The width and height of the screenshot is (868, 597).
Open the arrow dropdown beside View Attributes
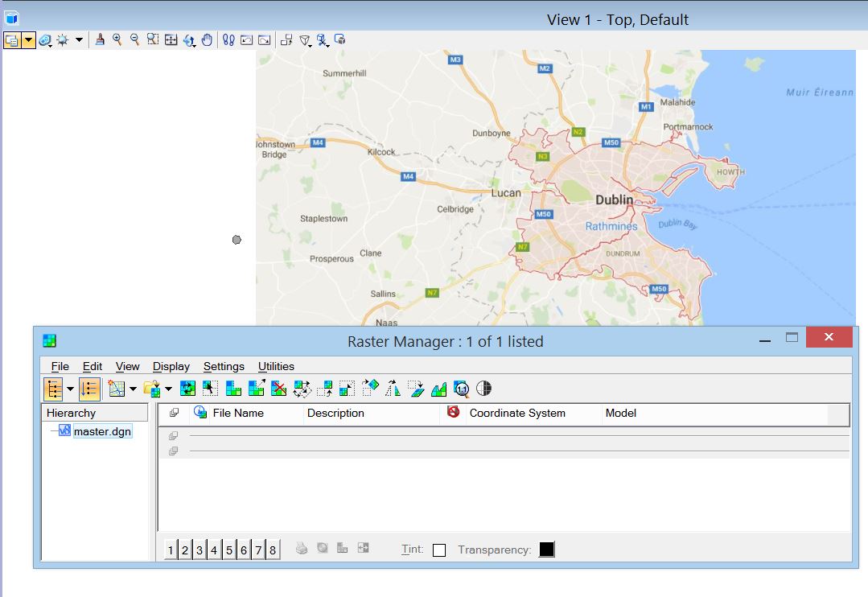[29, 40]
